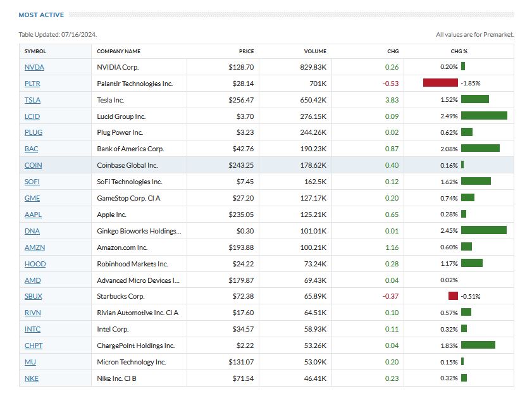Click the red Palantir percent change bar
This screenshot has height=398, width=532.
pos(440,83)
